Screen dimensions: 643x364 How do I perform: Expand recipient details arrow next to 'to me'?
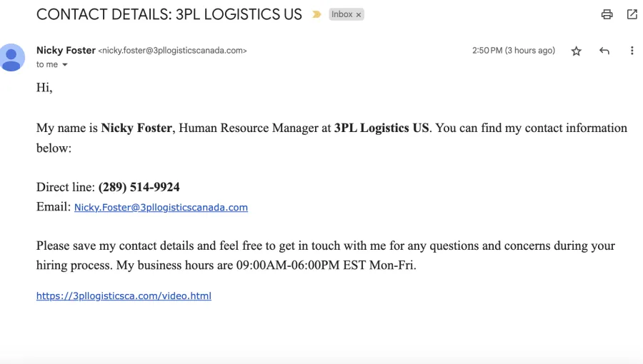(65, 65)
